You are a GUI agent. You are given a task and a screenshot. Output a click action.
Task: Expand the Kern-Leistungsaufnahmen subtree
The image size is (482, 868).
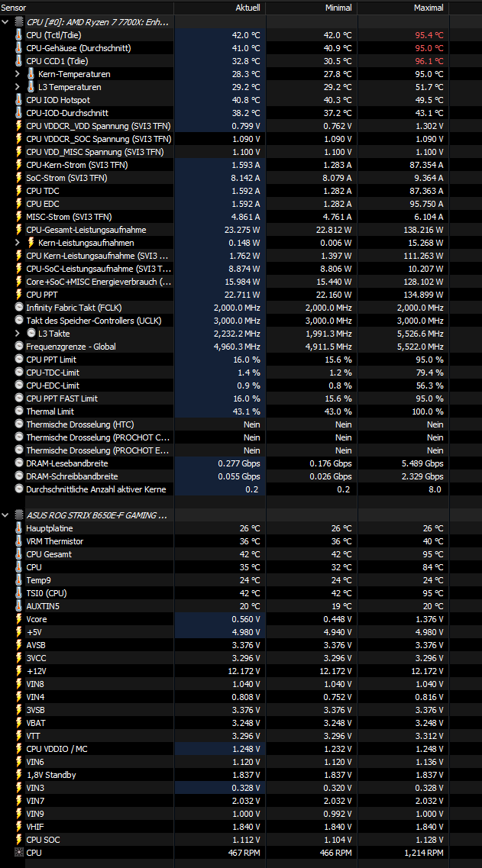tap(18, 243)
